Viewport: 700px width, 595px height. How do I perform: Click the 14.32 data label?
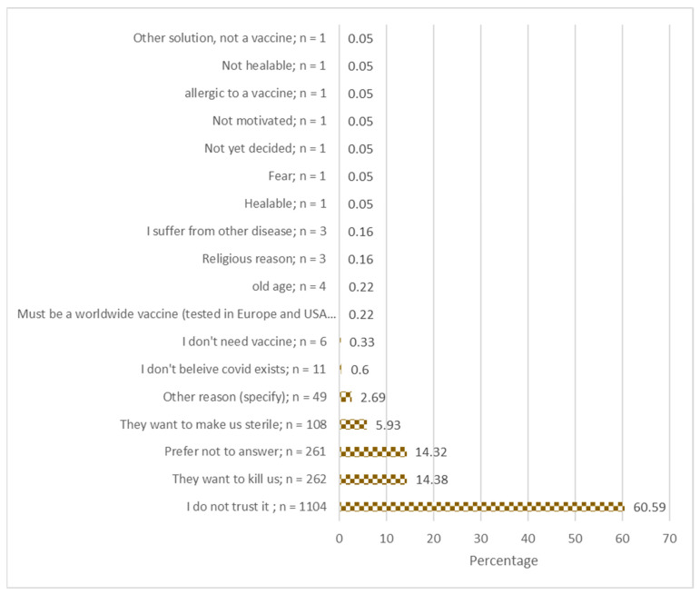pyautogui.click(x=430, y=452)
